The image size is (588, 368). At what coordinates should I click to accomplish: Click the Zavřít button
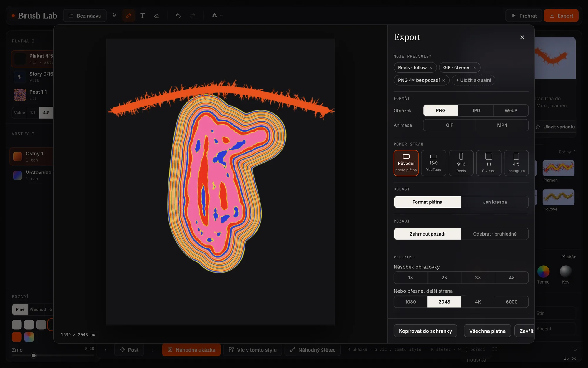[x=525, y=331]
